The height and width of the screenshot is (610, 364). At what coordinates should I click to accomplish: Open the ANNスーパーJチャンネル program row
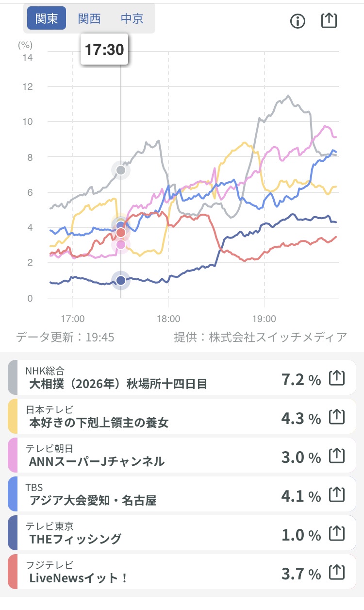coord(182,455)
